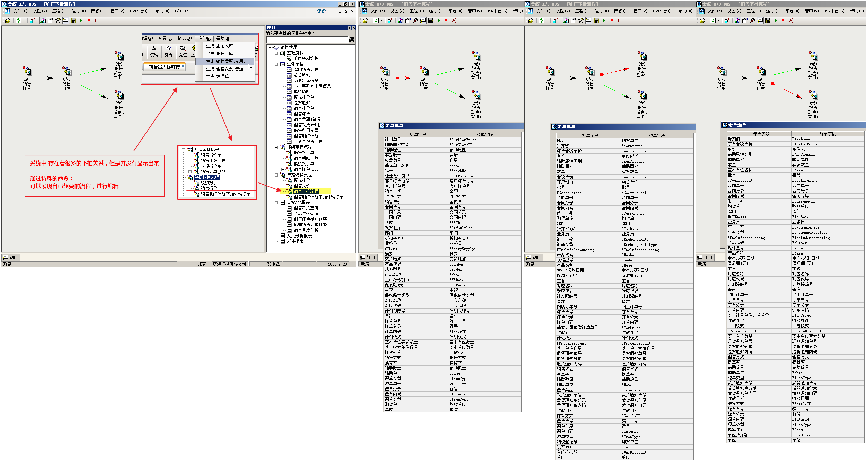Collapse the 基础资料 tree node
This screenshot has width=868, height=464.
coord(276,53)
